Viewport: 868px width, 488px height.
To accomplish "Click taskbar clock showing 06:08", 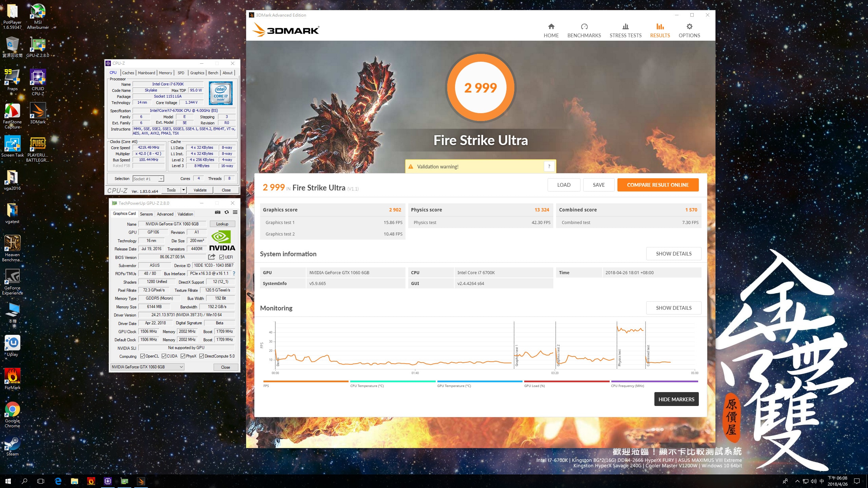I will coord(837,481).
